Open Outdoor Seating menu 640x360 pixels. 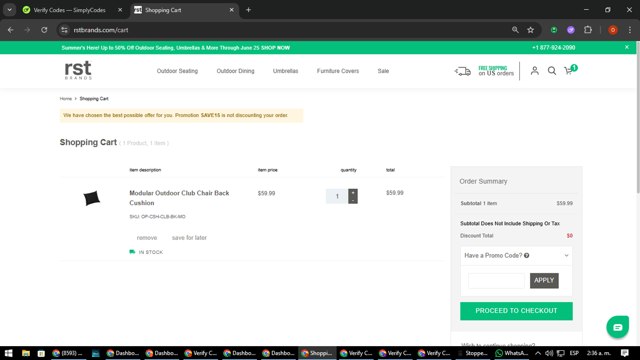(177, 71)
